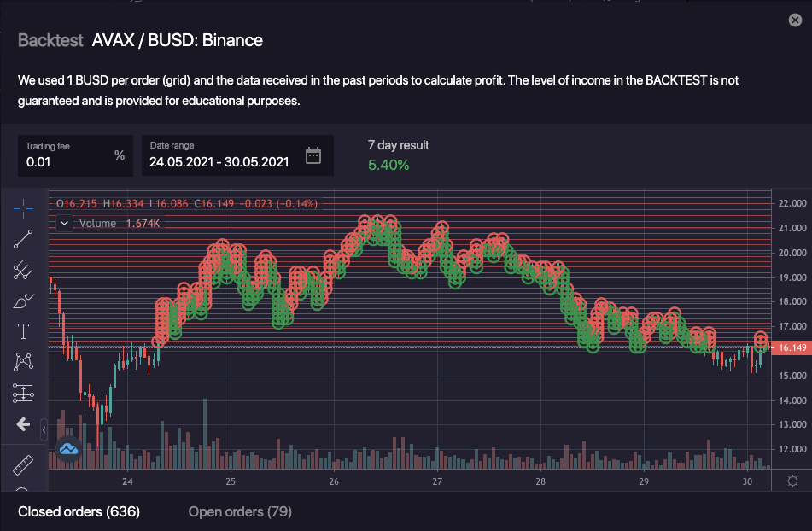Click the current price label 16.149
Image resolution: width=812 pixels, height=531 pixels.
click(x=792, y=347)
